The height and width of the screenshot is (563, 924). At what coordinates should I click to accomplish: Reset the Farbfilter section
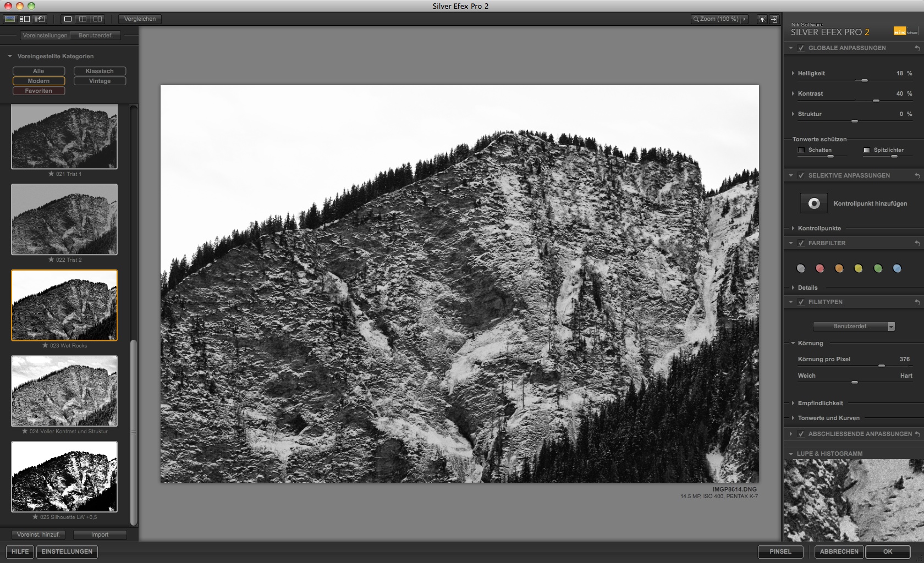coord(917,243)
